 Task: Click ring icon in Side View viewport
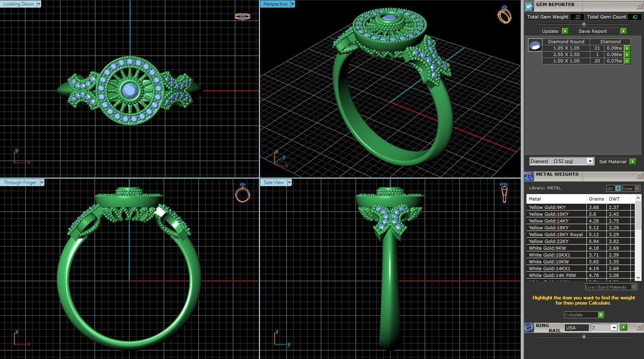point(504,193)
